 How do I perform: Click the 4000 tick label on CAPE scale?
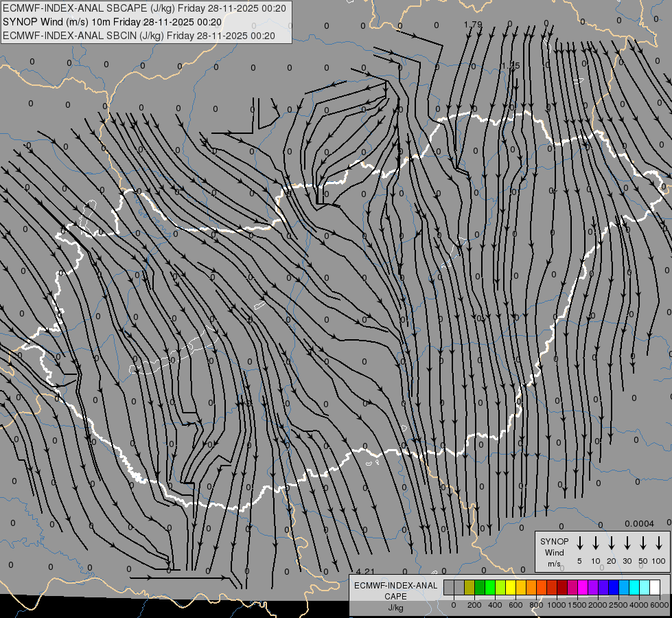coord(639,605)
